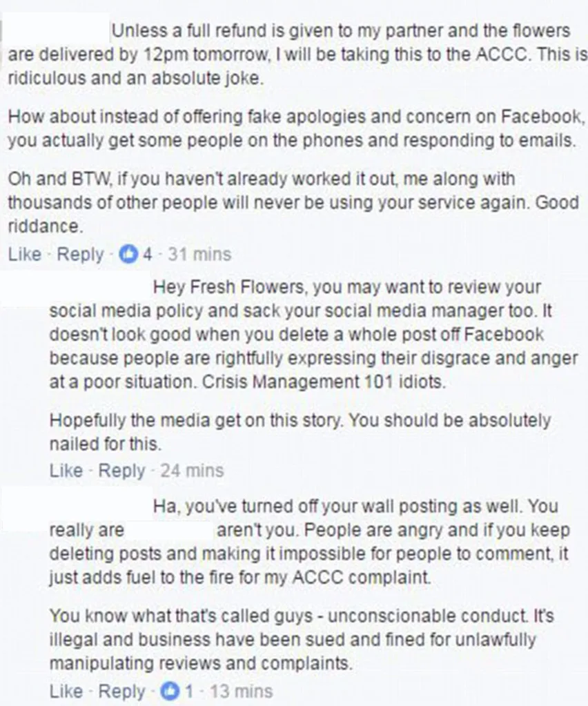
Task: Open the hidden author name before "Ha, you've turned off"
Action: tap(76, 507)
